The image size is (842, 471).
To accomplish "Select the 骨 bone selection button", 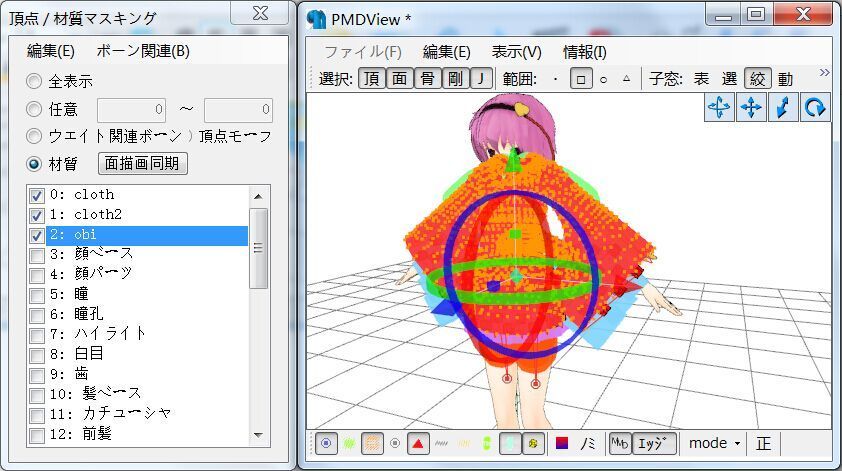I will pyautogui.click(x=427, y=79).
